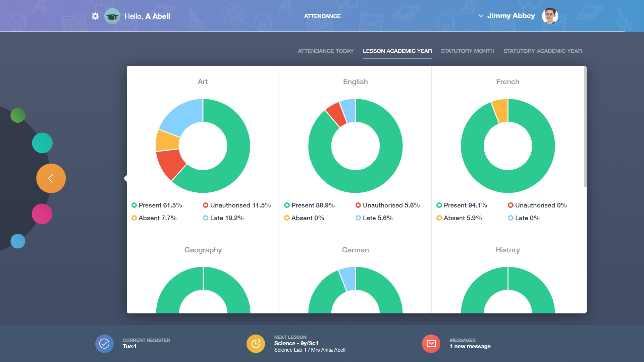The image size is (644, 362).
Task: Toggle the Late legend marker on English chart
Action: point(358,218)
